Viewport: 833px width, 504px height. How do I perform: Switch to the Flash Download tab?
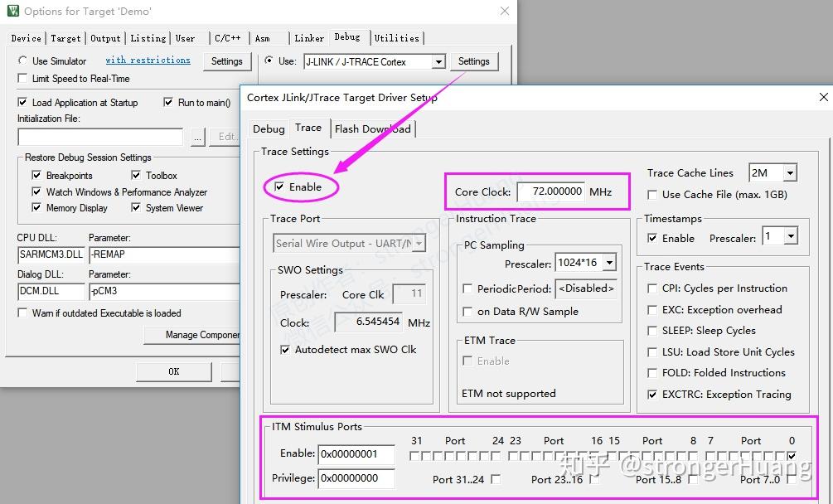[373, 128]
